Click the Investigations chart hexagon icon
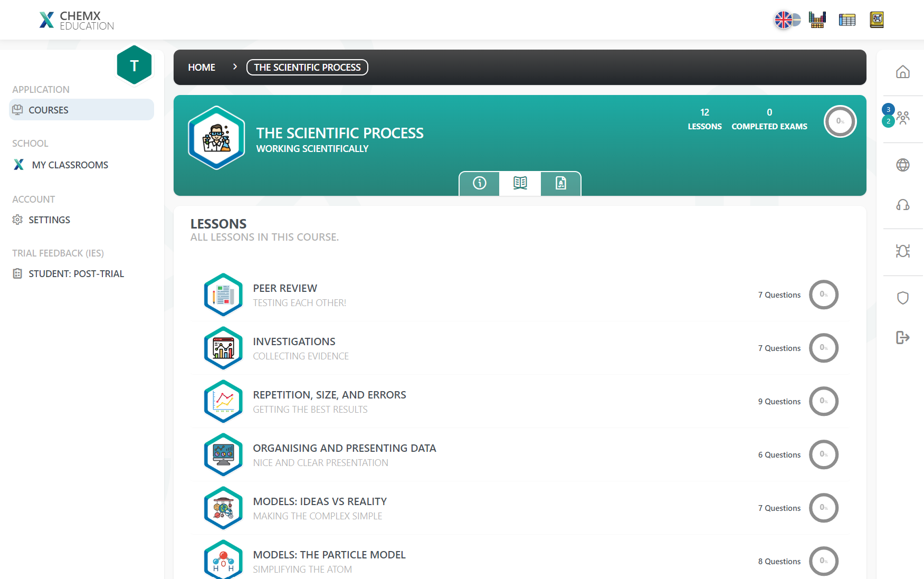 click(223, 348)
